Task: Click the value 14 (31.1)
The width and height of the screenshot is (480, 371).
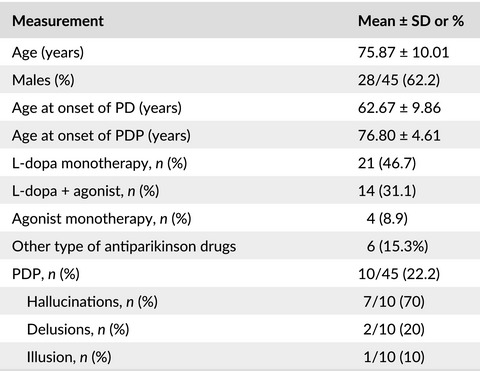Action: tap(387, 191)
